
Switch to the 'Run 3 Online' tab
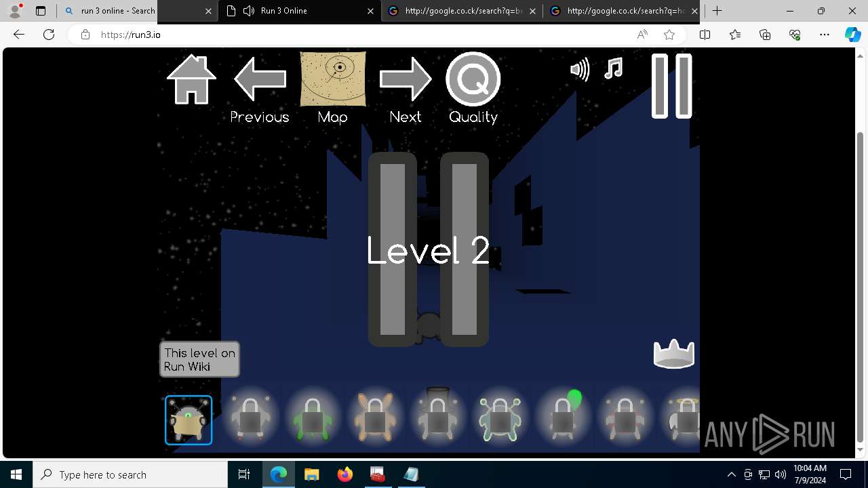click(299, 11)
